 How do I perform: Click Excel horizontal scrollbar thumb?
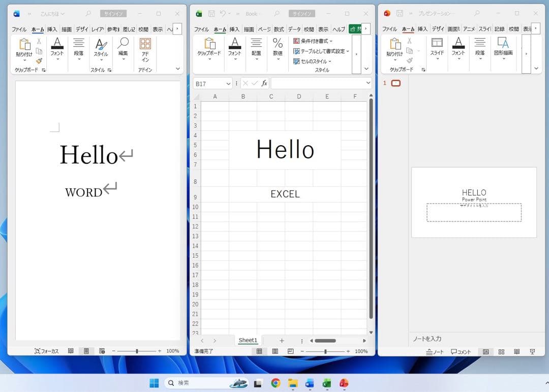pos(325,341)
